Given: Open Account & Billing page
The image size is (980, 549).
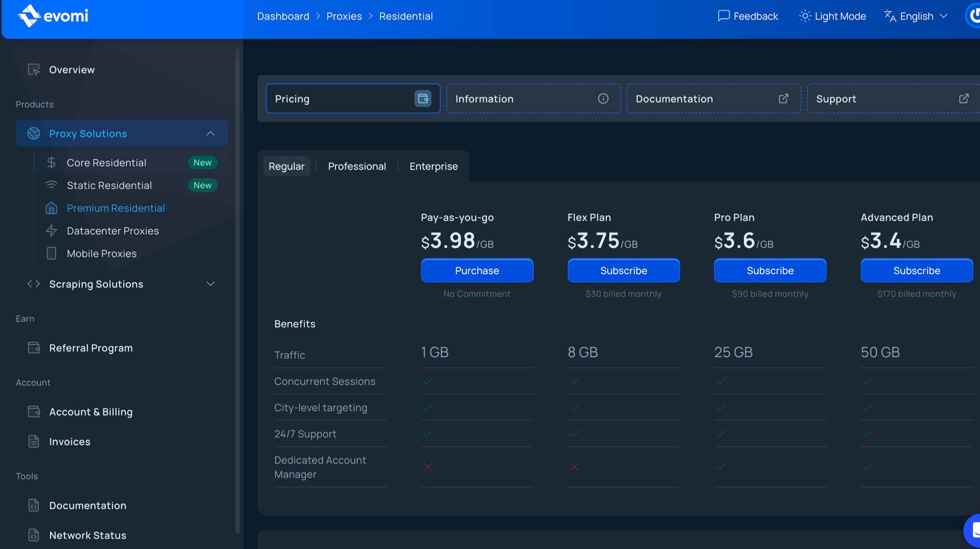Looking at the screenshot, I should pos(91,412).
